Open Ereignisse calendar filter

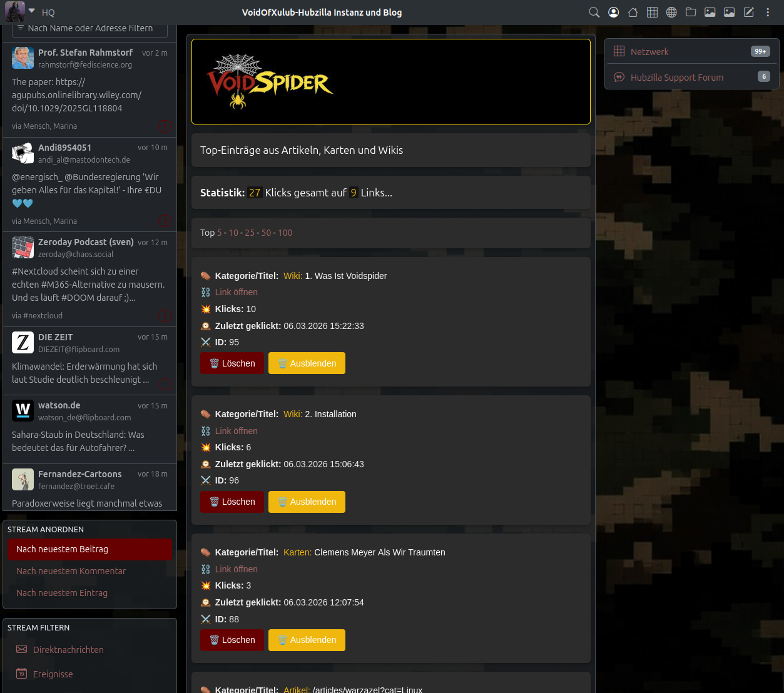pyautogui.click(x=53, y=674)
